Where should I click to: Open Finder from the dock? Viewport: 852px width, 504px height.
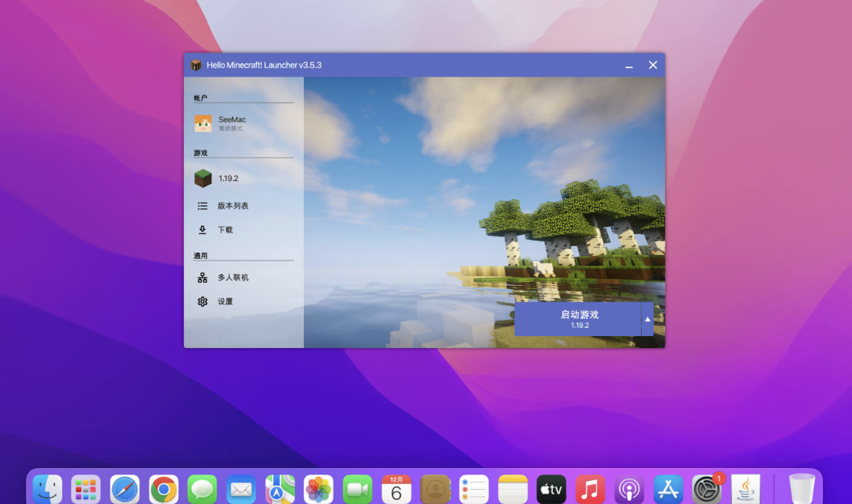click(x=47, y=489)
